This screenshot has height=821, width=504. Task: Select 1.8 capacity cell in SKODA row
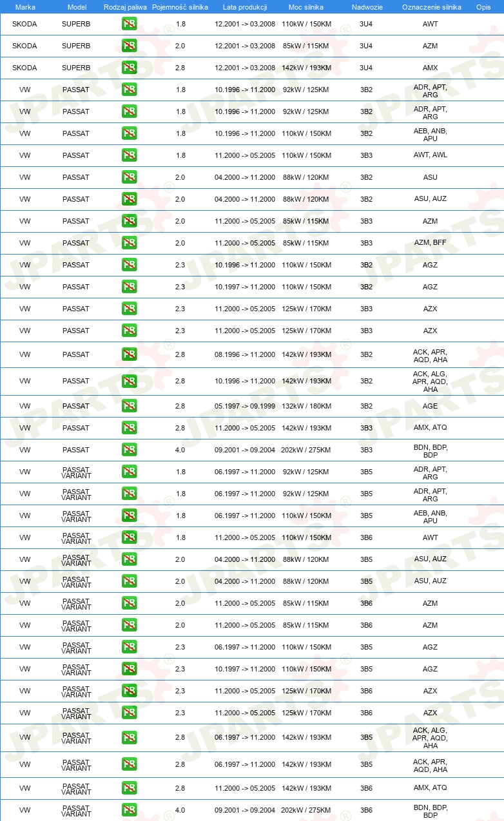point(180,24)
